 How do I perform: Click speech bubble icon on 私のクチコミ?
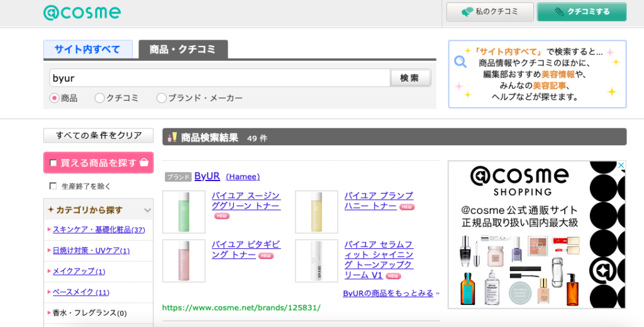click(x=467, y=12)
